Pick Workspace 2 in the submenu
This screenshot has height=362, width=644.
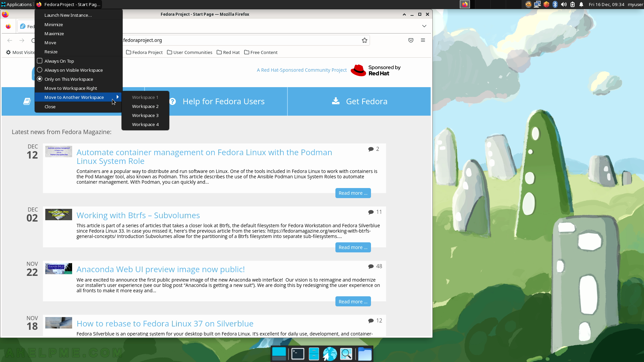click(x=145, y=106)
